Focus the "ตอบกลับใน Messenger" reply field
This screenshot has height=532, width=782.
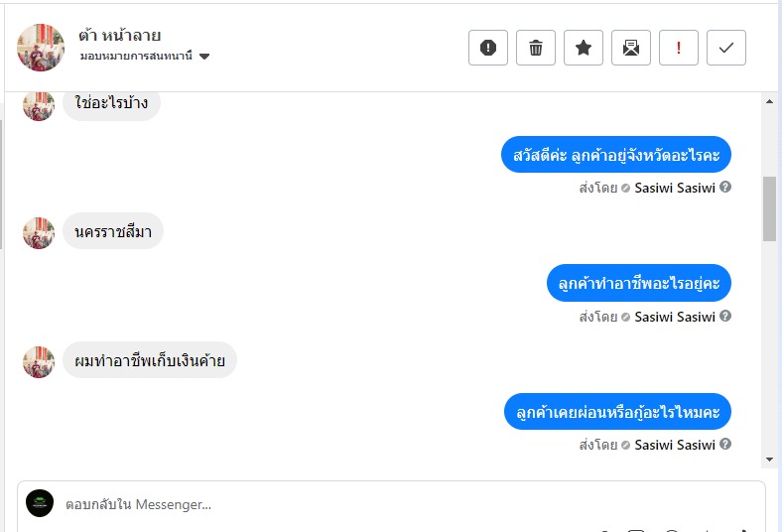pos(397,505)
